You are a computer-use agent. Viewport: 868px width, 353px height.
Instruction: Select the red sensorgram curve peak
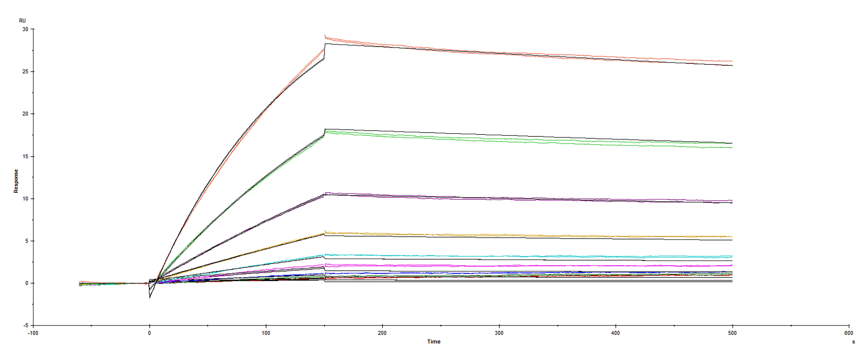325,36
